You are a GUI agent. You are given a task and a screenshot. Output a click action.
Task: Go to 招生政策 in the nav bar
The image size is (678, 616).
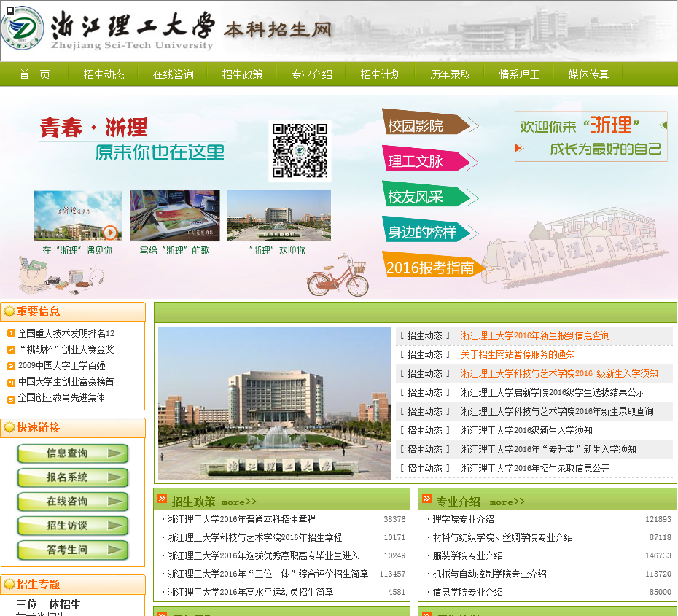(x=242, y=74)
